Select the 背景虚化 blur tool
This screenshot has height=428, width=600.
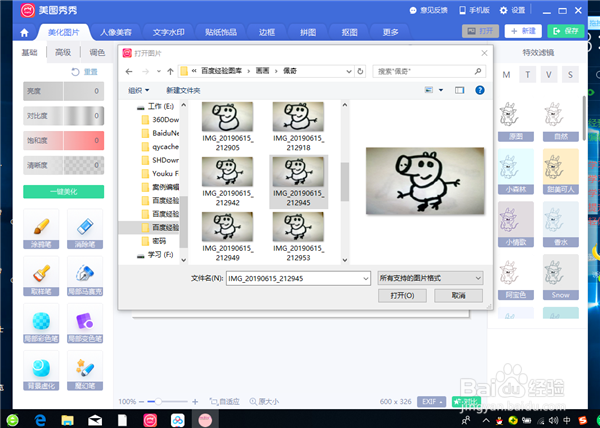(41, 370)
